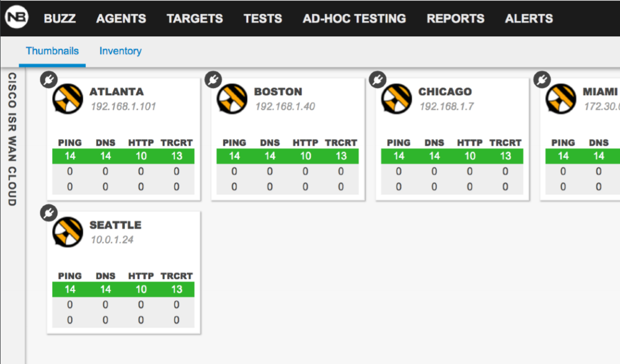Navigate to AD-HOC TESTING
620x364 pixels.
(x=354, y=19)
